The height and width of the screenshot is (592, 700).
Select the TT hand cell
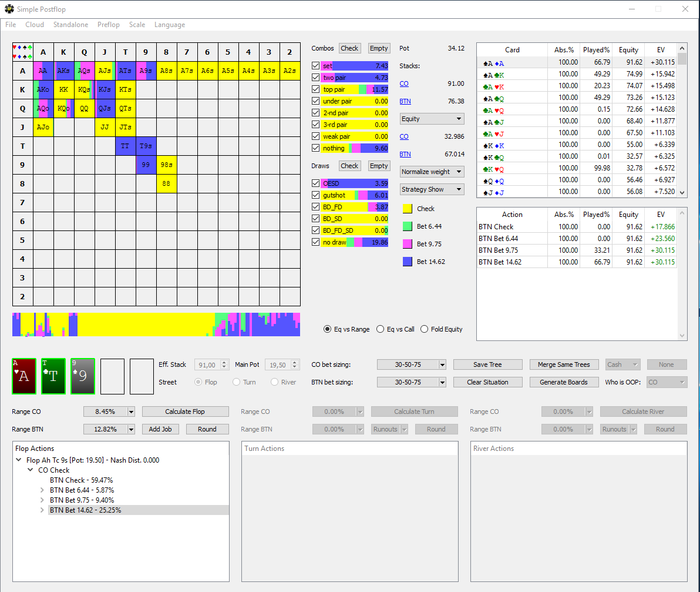point(125,146)
